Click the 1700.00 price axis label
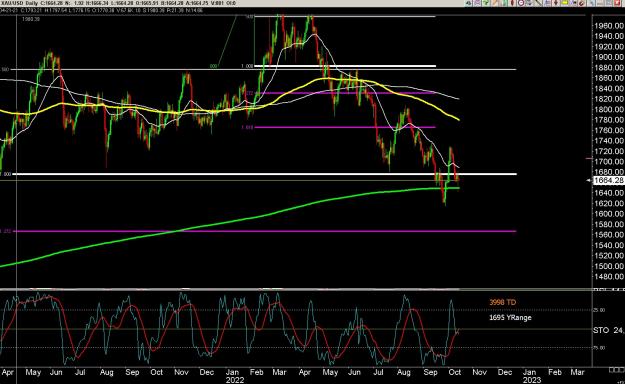The width and height of the screenshot is (625, 384). click(x=609, y=161)
